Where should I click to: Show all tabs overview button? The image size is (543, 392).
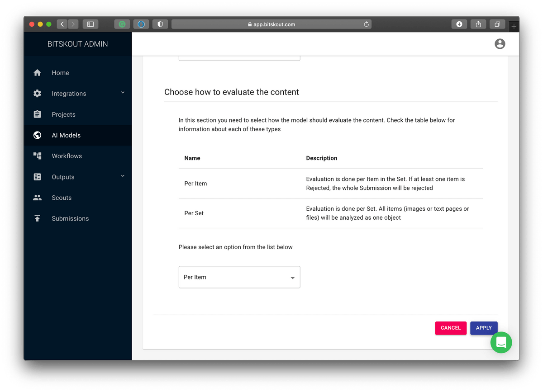[497, 24]
